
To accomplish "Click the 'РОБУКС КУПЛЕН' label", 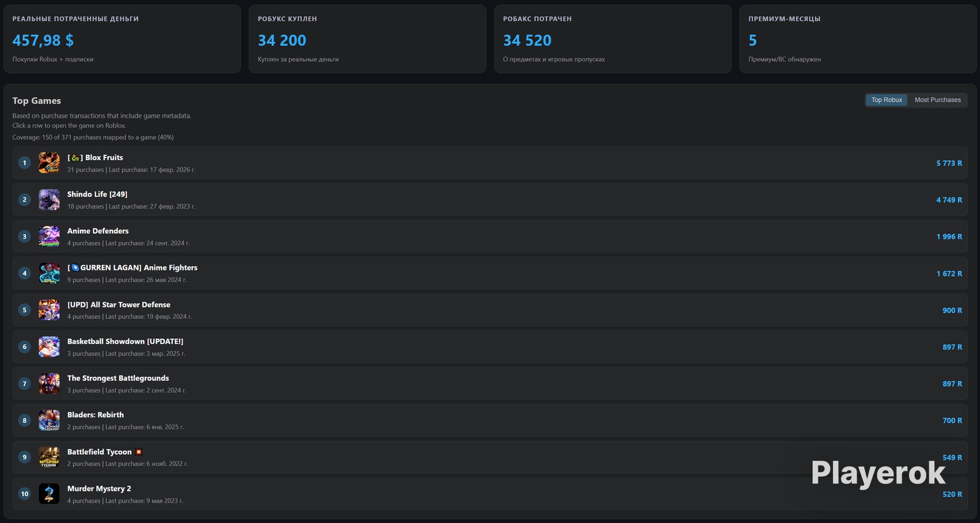I will [x=287, y=19].
